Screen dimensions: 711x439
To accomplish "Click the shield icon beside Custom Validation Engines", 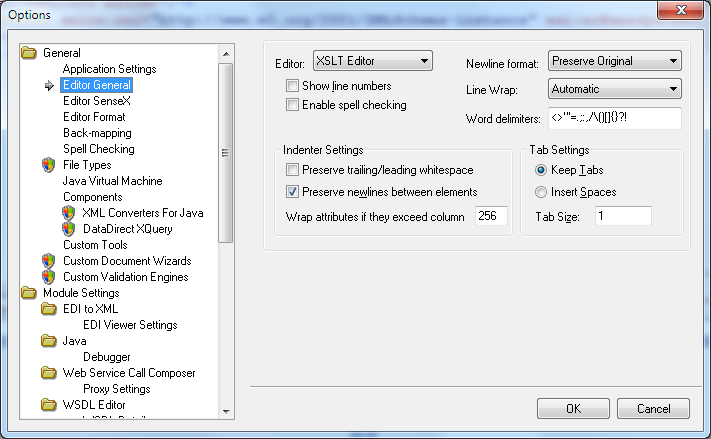I will 48,277.
